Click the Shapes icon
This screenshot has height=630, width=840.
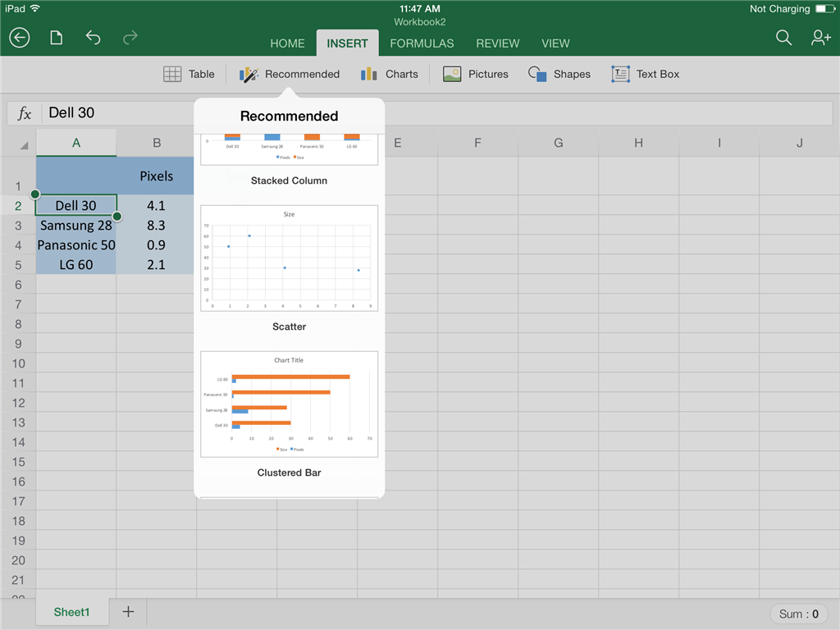536,74
